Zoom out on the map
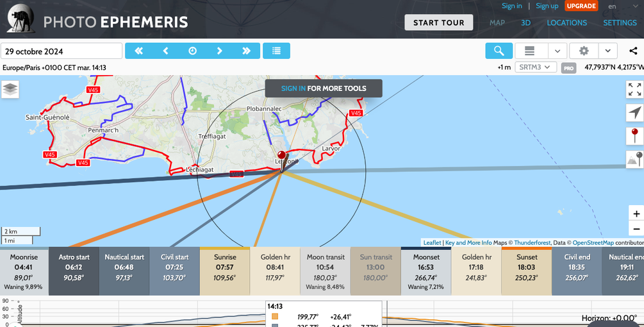644x327 pixels. coord(636,229)
